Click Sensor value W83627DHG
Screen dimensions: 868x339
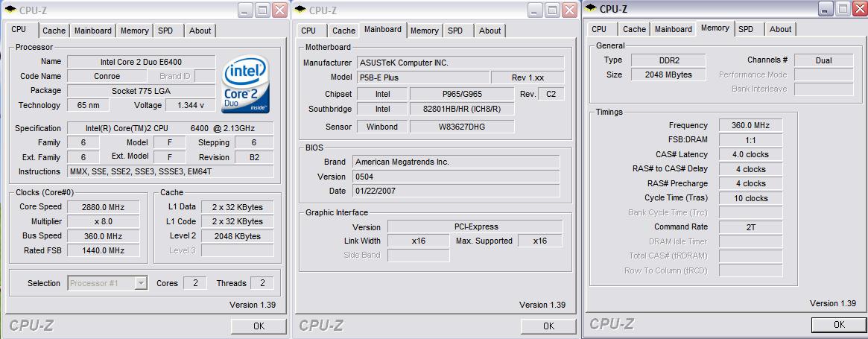tap(462, 127)
